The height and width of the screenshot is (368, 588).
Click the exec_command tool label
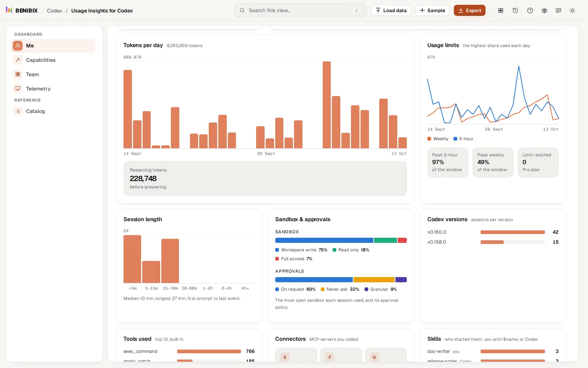pyautogui.click(x=140, y=351)
